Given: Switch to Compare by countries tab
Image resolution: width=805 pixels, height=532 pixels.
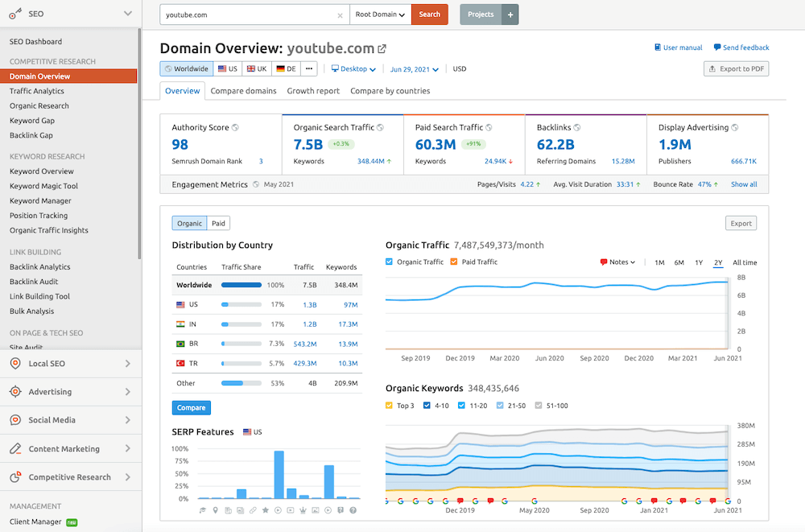Looking at the screenshot, I should [x=390, y=91].
